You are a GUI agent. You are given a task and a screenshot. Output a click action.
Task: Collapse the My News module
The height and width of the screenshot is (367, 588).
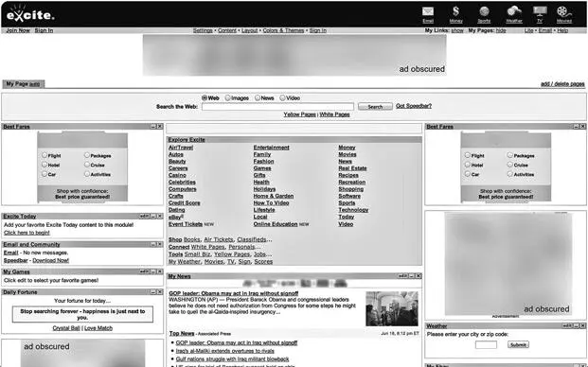click(x=412, y=276)
